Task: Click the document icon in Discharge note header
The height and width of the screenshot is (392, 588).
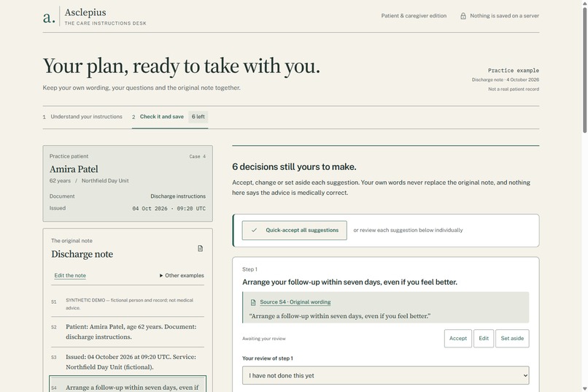Action: (x=200, y=248)
